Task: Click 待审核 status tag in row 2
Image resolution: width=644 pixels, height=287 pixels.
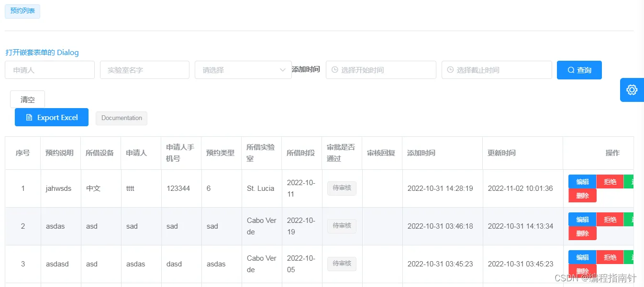Action: tap(342, 226)
